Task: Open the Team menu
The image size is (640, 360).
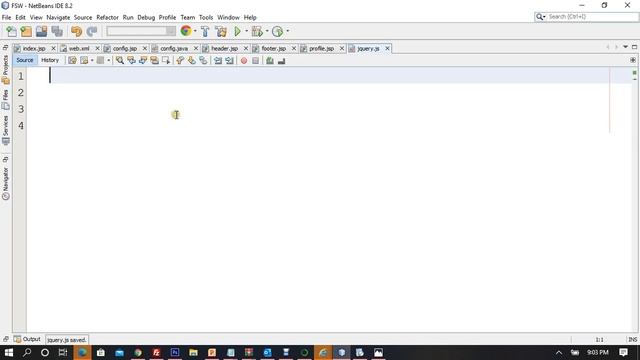Action: point(188,18)
